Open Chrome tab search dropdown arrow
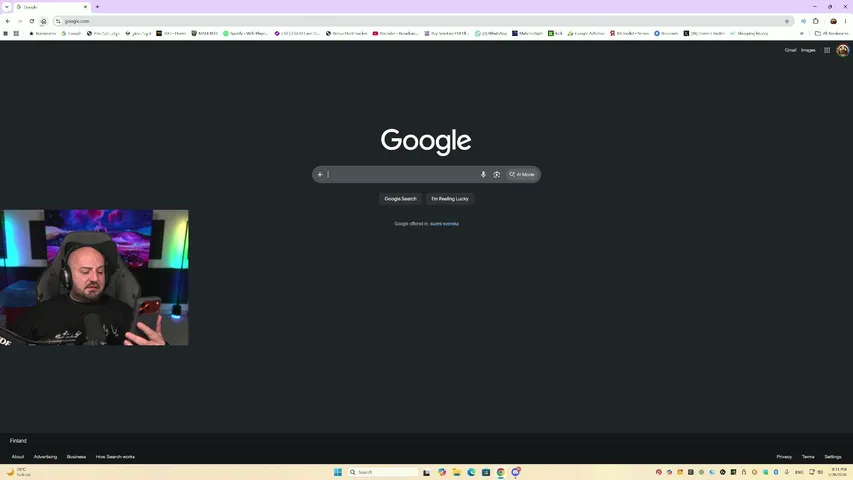The width and height of the screenshot is (853, 480). point(7,7)
